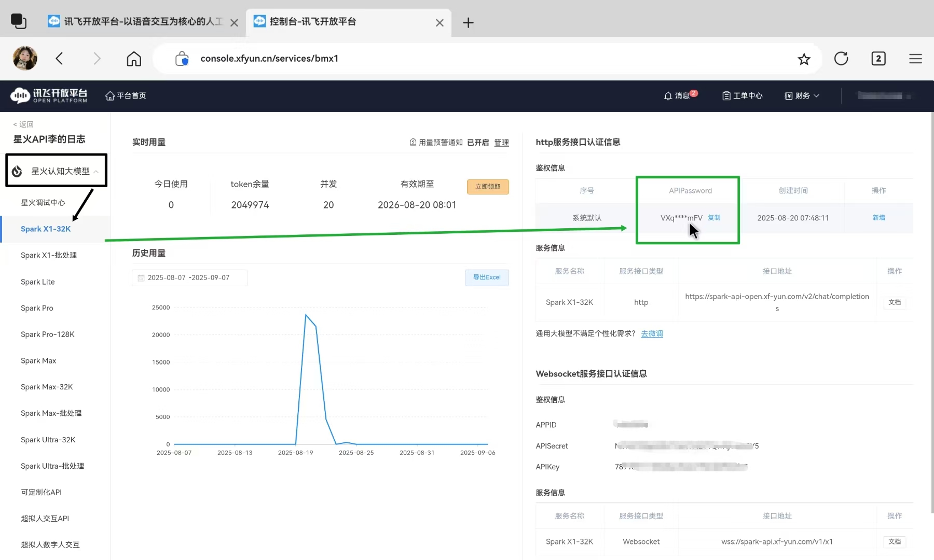The height and width of the screenshot is (560, 934).
Task: Open the tab count indicator showing 2
Action: [x=878, y=59]
